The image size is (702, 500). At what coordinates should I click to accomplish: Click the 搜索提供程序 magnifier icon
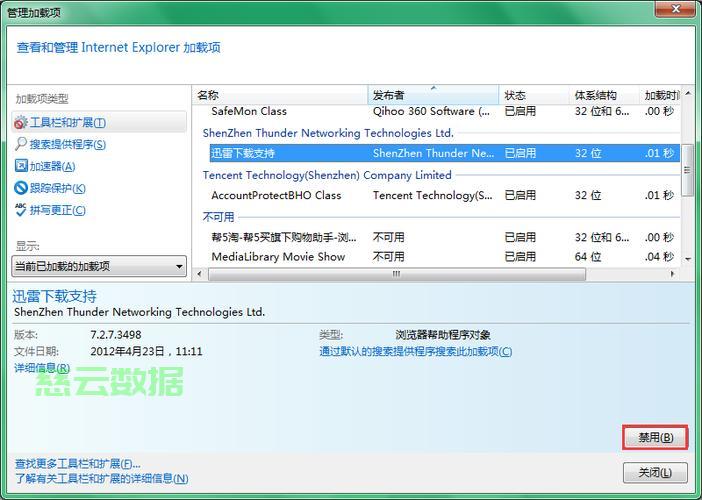click(21, 144)
